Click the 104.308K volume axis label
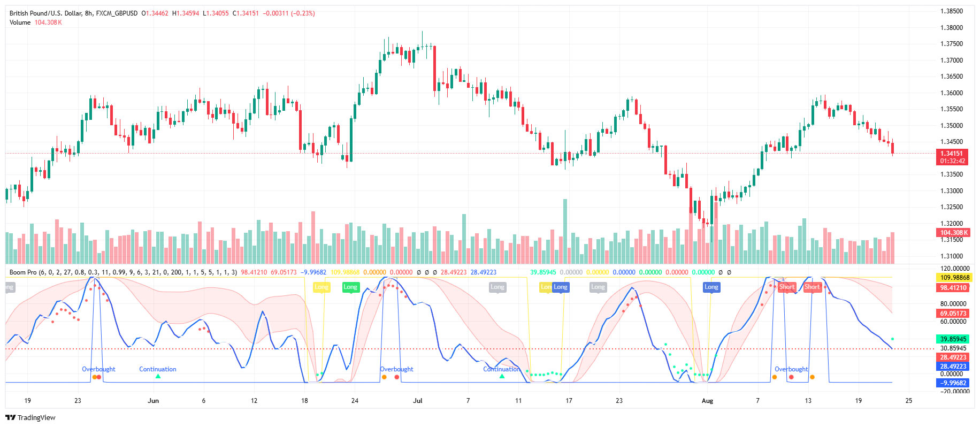Image resolution: width=980 pixels, height=427 pixels. (954, 233)
